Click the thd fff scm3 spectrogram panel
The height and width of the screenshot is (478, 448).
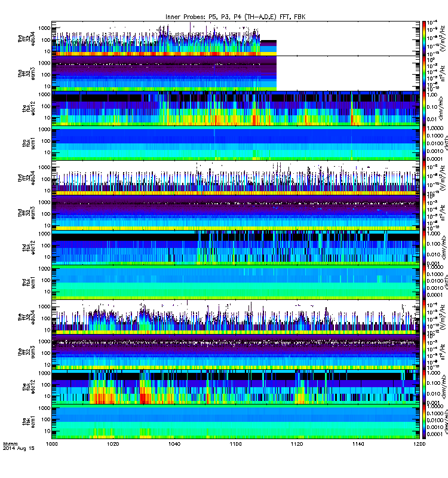235,213
